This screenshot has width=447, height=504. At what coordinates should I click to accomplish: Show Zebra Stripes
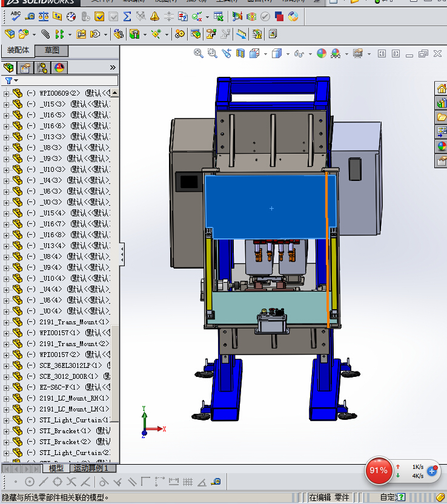pos(251,16)
